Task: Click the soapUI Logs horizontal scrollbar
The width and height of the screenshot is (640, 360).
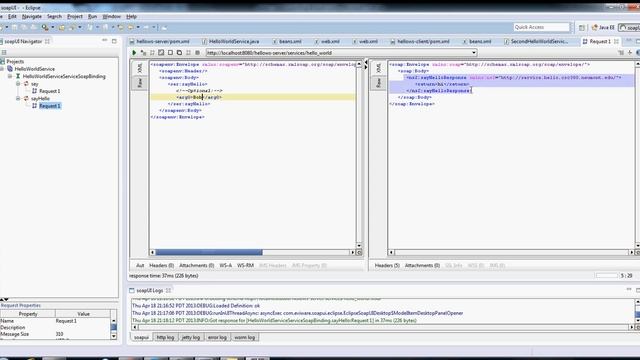Action: (383, 327)
